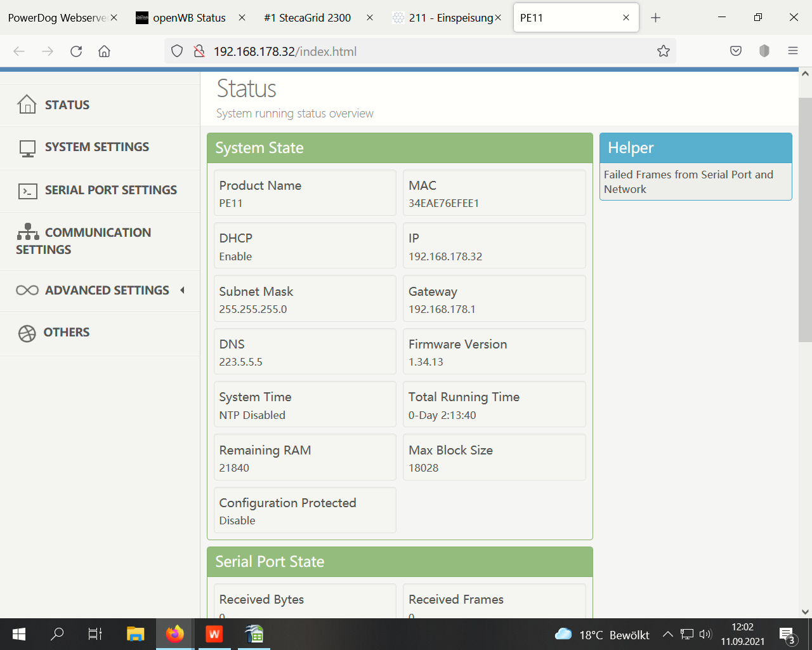812x650 pixels.
Task: Click the scrollbar down arrow
Action: (805, 612)
